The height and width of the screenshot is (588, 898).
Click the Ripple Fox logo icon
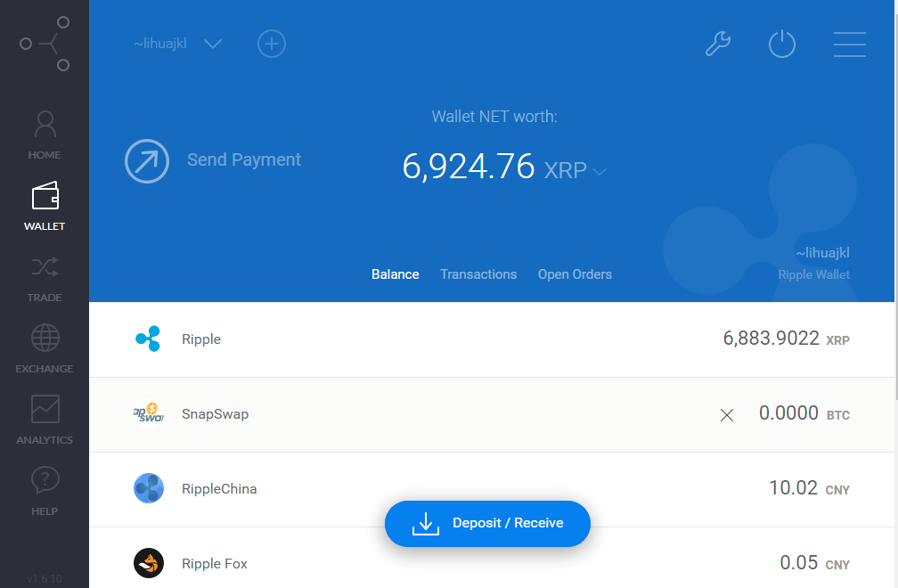click(x=148, y=563)
